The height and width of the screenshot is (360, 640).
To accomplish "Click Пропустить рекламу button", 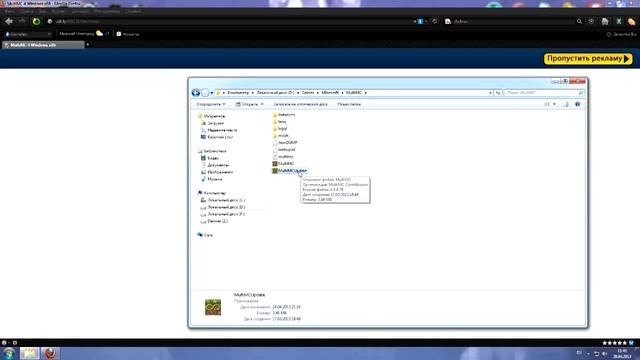I will point(588,59).
